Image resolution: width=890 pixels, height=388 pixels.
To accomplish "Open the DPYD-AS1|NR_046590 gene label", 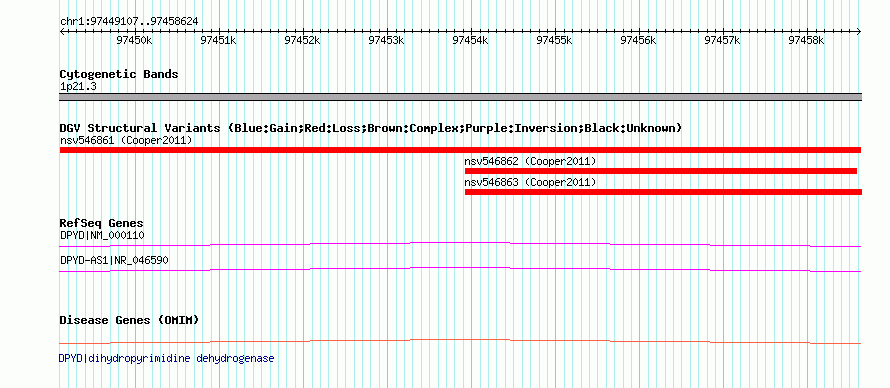I will 114,260.
